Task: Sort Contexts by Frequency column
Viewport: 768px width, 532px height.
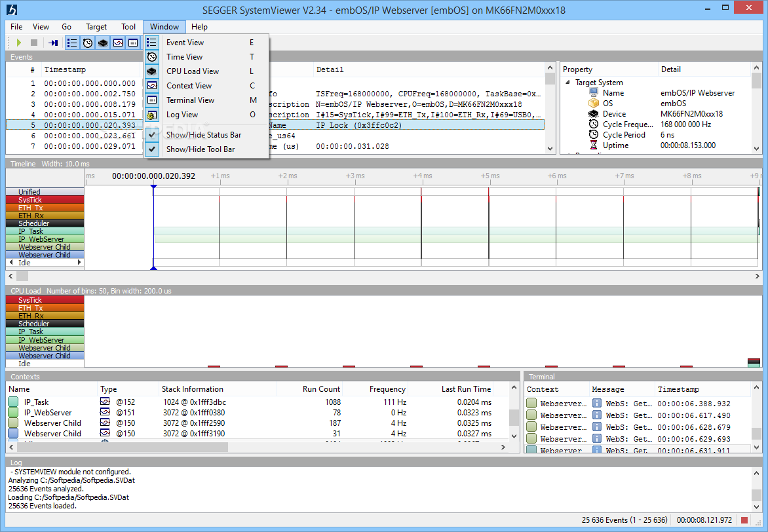Action: pyautogui.click(x=375, y=389)
